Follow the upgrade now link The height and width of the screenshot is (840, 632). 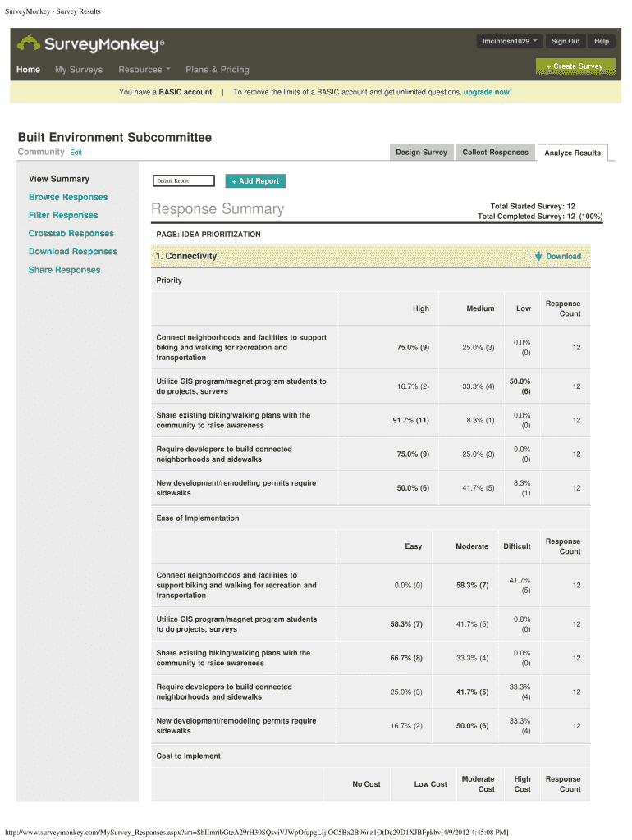(x=488, y=92)
